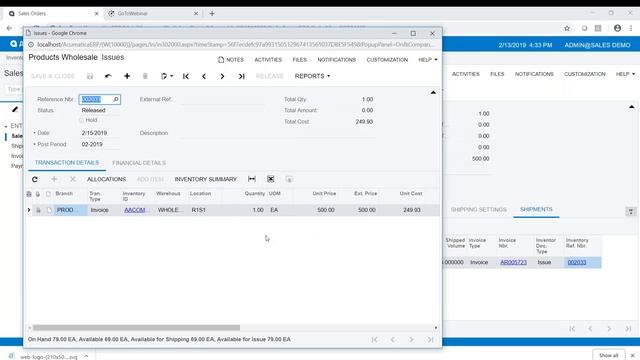
Task: Open CUSTOMIZATION in Issues window
Action: 387,60
